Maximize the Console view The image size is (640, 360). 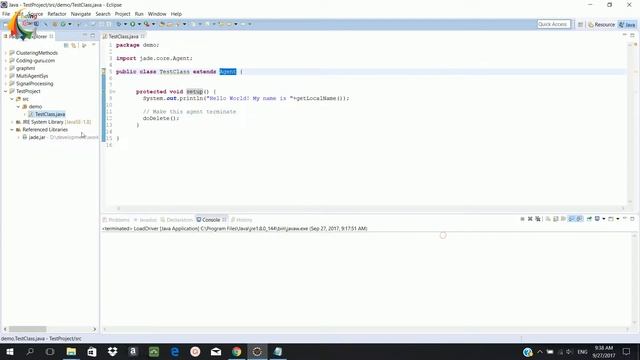[632, 219]
